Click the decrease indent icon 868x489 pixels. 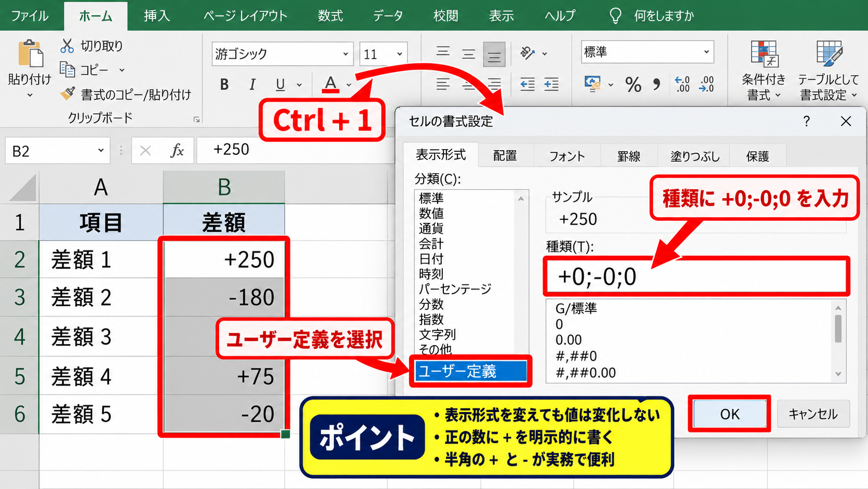[x=527, y=84]
